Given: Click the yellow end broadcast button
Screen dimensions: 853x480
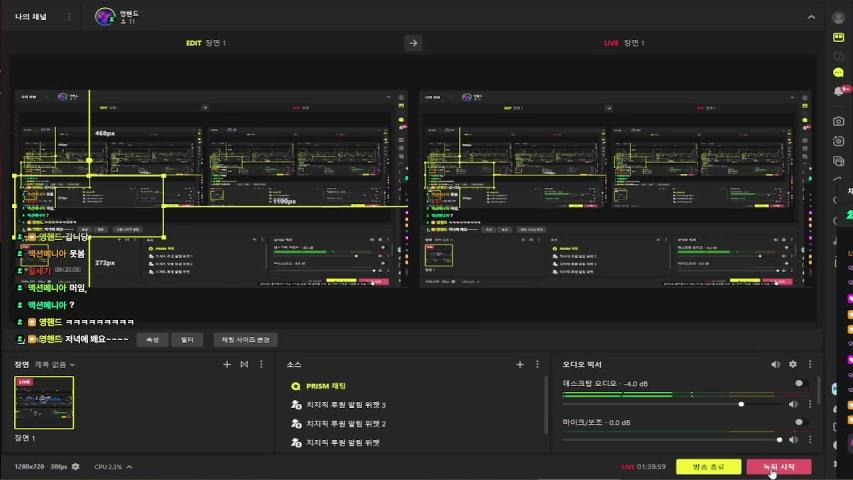Looking at the screenshot, I should click(x=707, y=467).
